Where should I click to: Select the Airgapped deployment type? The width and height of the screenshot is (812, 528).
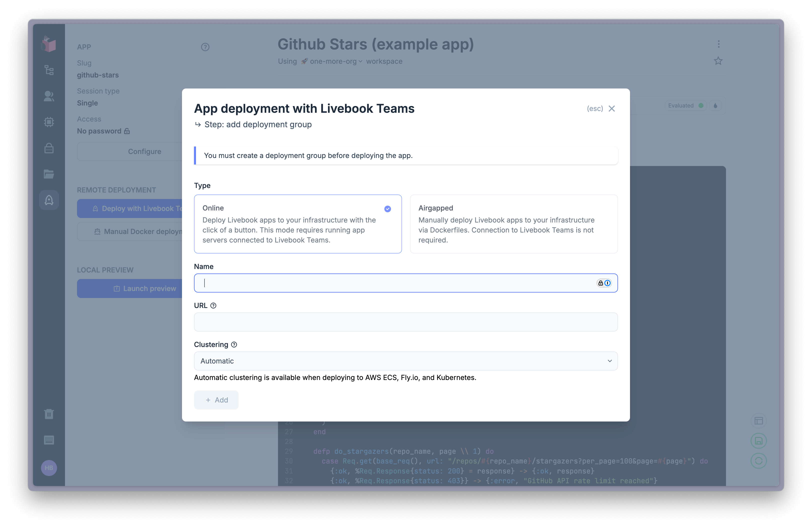point(513,224)
